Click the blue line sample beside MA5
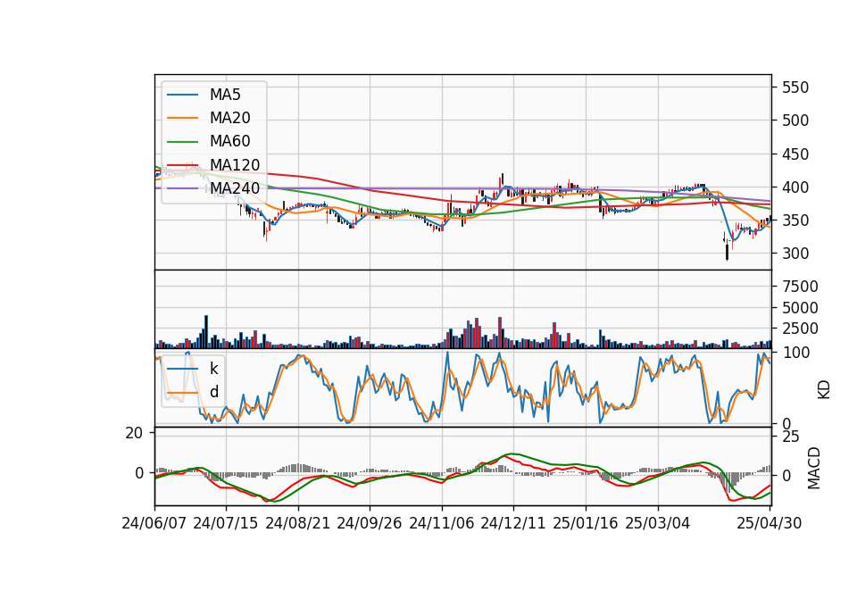This screenshot has height=616, width=857. point(182,96)
